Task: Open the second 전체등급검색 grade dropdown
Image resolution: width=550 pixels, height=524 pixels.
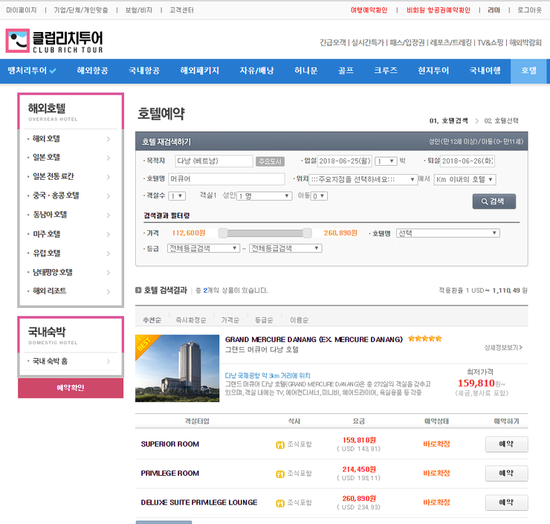Action: coord(286,248)
